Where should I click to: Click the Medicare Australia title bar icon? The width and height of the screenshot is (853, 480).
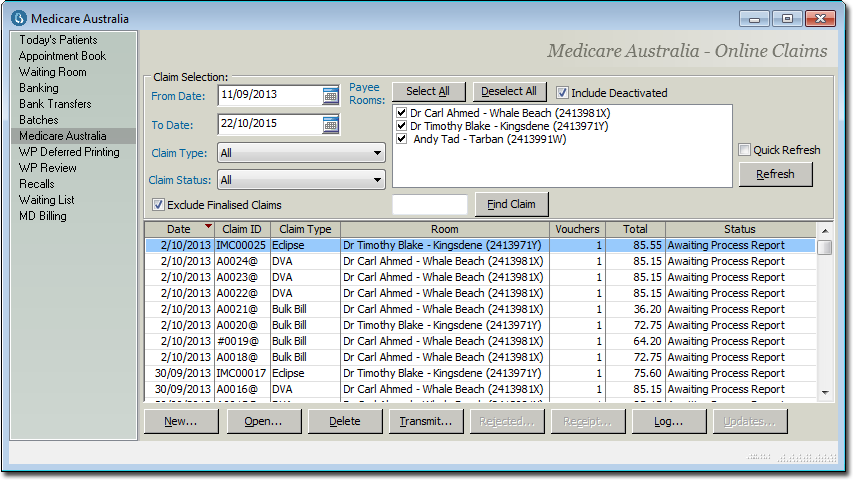(18, 19)
